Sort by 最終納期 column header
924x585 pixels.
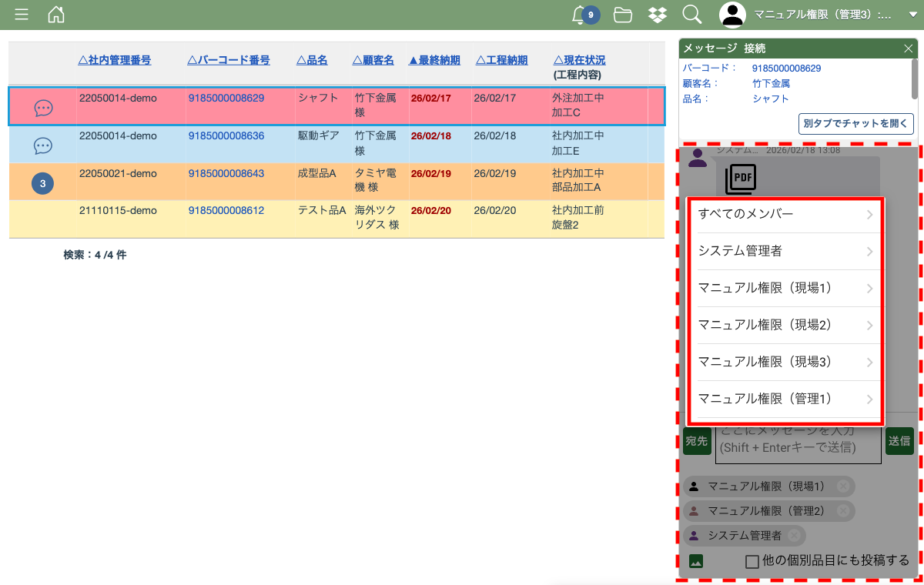(434, 60)
